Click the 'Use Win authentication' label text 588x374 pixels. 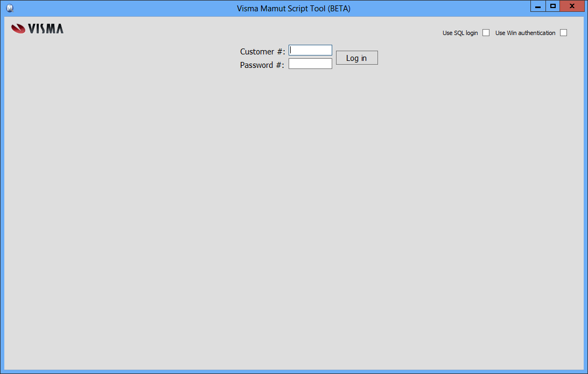525,33
